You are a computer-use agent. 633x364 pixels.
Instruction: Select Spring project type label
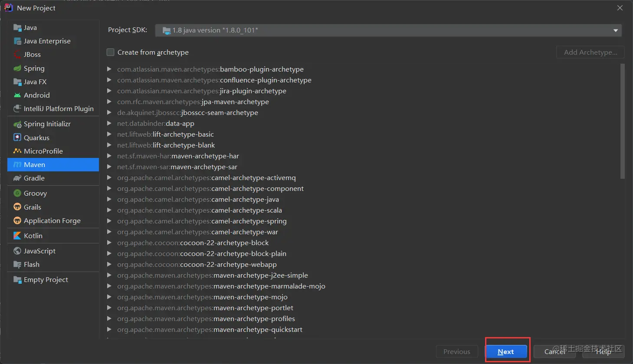[x=34, y=69]
